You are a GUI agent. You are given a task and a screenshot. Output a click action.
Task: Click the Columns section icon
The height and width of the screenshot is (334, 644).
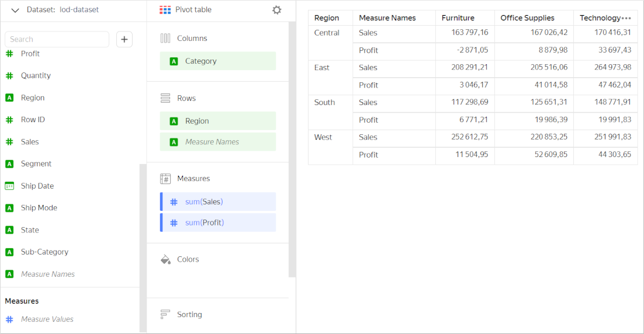pyautogui.click(x=165, y=39)
